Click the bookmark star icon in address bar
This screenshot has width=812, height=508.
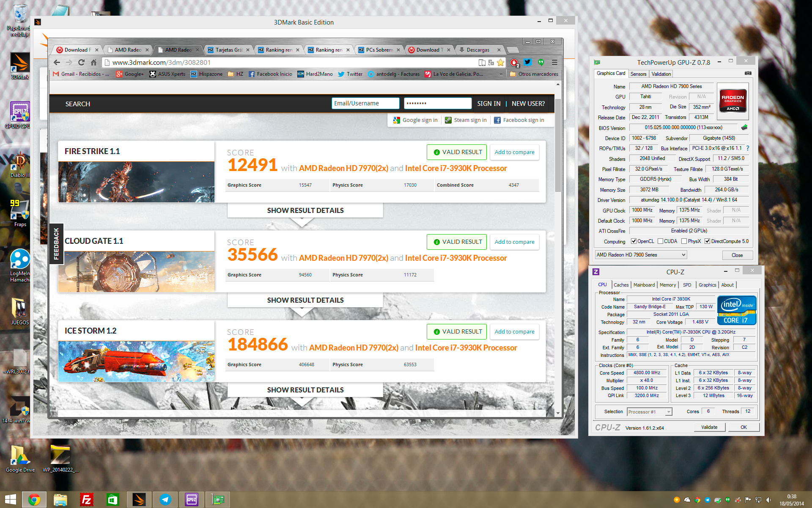click(x=501, y=63)
